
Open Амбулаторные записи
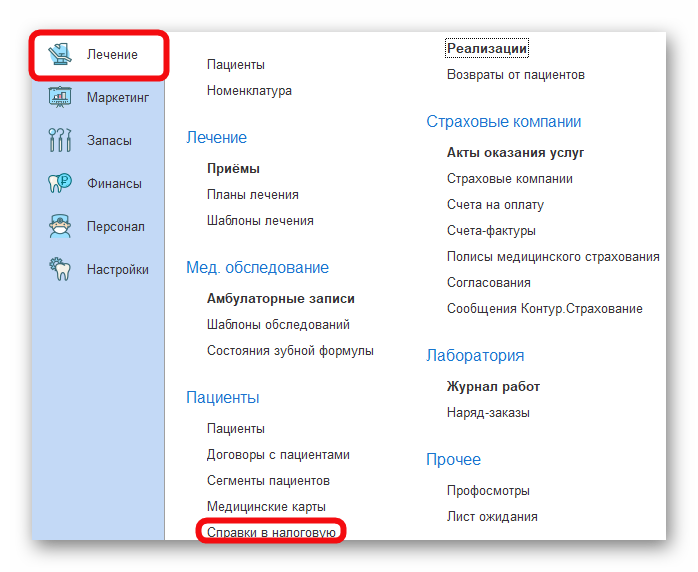(x=280, y=299)
